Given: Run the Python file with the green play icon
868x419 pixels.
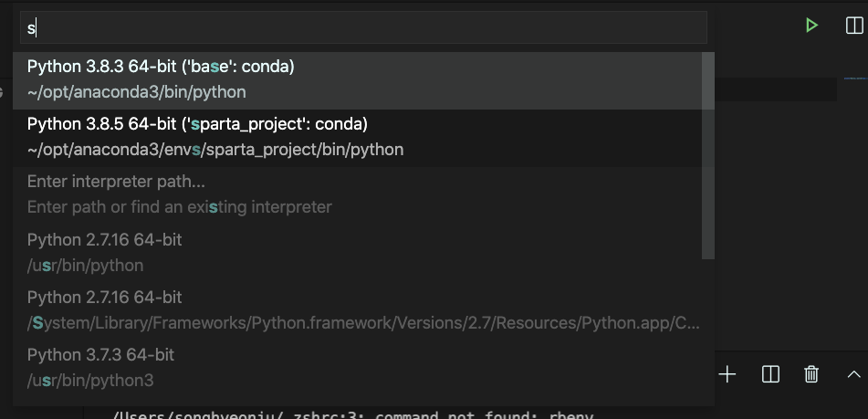Looking at the screenshot, I should click(x=811, y=26).
